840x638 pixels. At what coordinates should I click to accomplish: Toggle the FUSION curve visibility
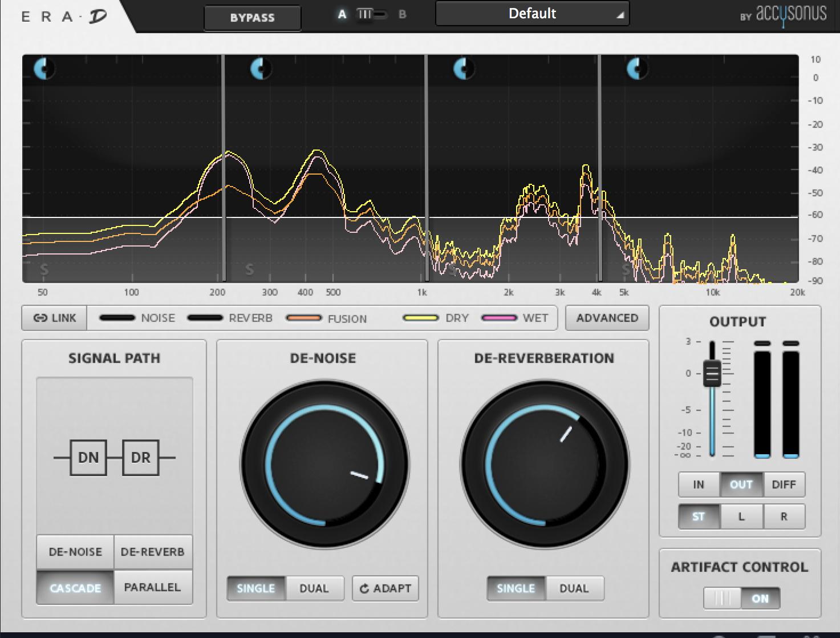pos(304,318)
